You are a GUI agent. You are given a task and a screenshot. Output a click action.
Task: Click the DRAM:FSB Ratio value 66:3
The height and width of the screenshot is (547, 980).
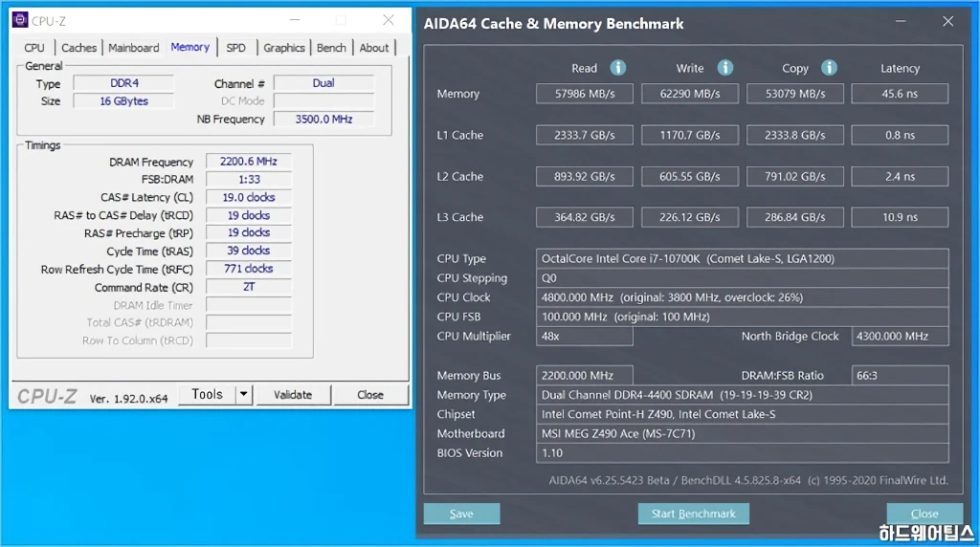coord(900,375)
